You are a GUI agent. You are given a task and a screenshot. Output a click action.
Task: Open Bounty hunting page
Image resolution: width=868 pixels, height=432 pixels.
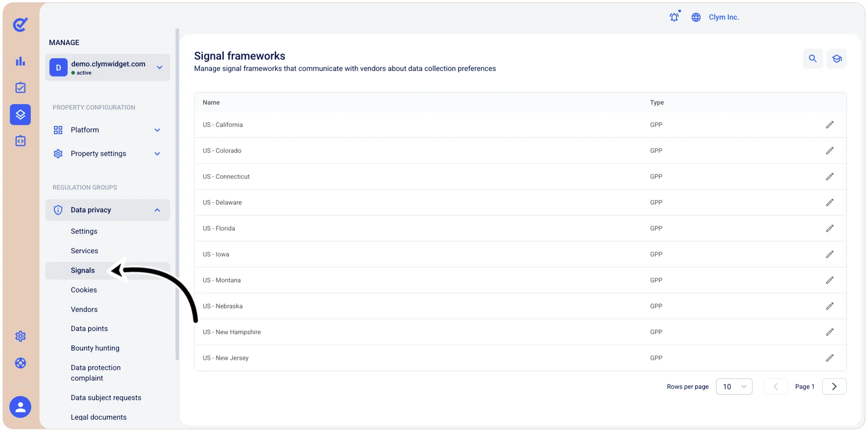(95, 348)
